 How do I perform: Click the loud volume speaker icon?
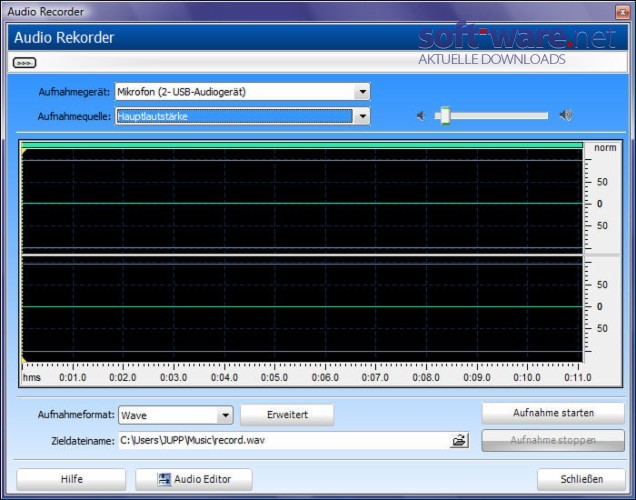[x=566, y=115]
